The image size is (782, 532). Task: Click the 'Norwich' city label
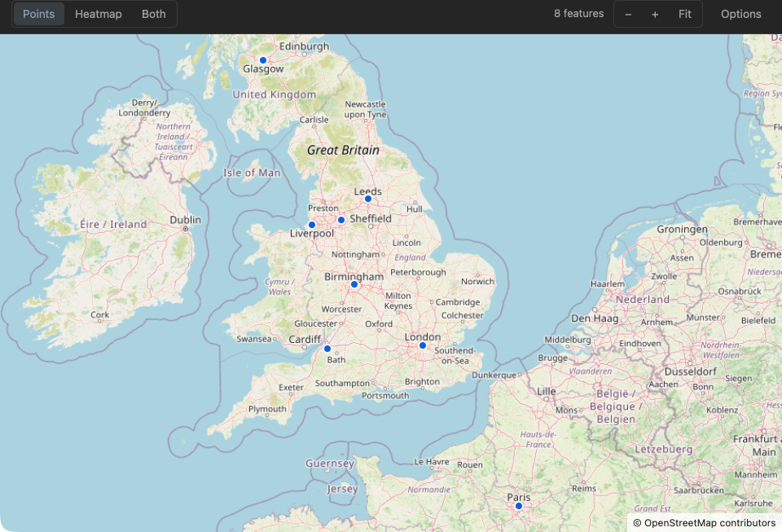(478, 281)
